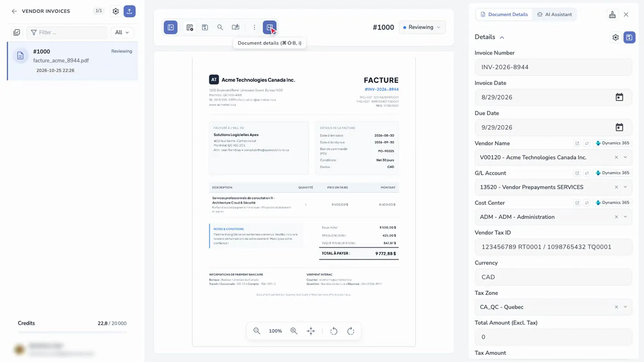Go back using arrow beside Vendor Invoices
The image size is (644, 362).
pyautogui.click(x=14, y=11)
